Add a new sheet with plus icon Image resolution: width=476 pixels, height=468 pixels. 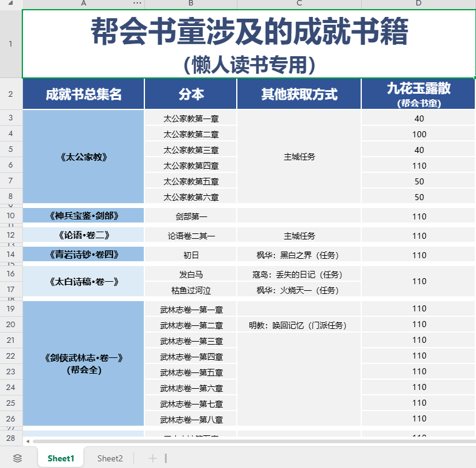coord(153,458)
